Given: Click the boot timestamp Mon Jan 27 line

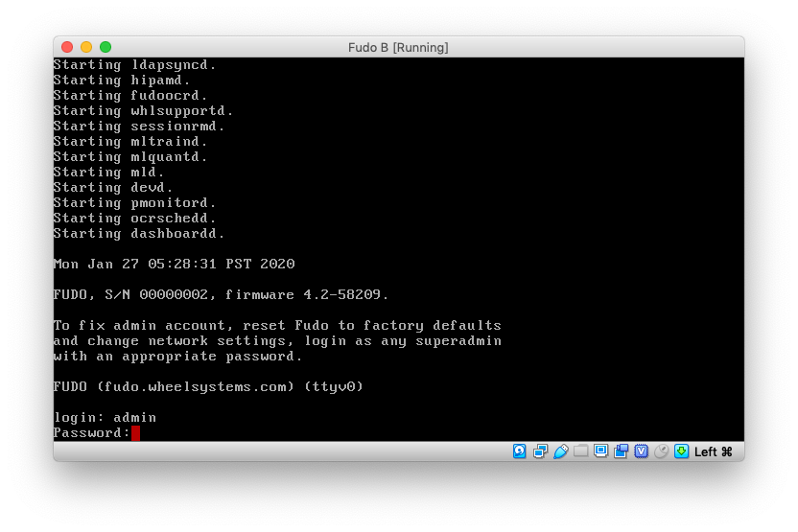Looking at the screenshot, I should pyautogui.click(x=174, y=265).
